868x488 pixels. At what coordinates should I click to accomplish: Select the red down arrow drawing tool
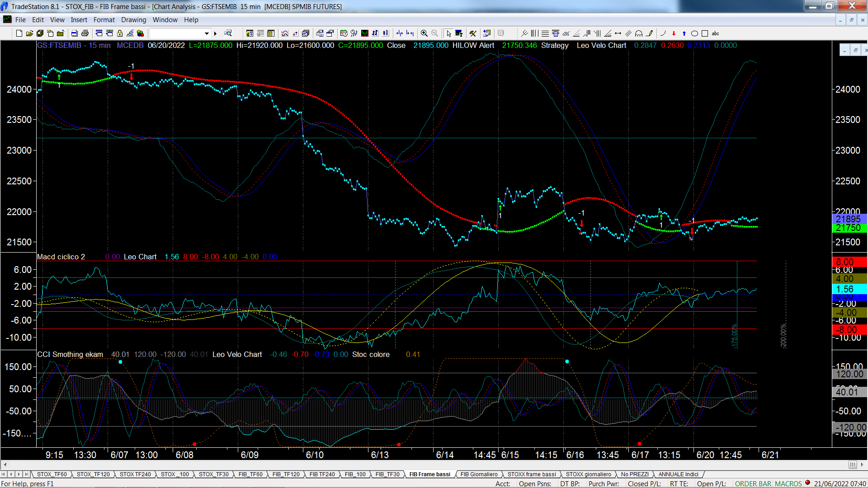(x=674, y=33)
